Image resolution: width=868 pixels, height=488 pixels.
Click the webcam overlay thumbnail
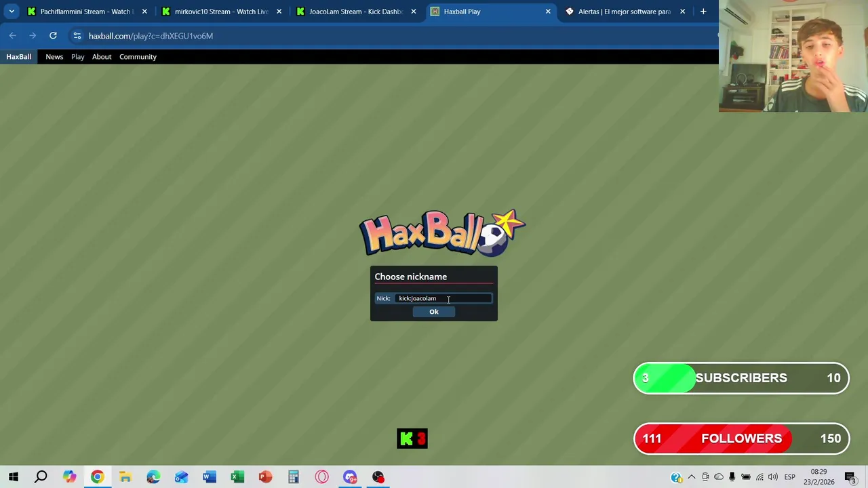[793, 56]
